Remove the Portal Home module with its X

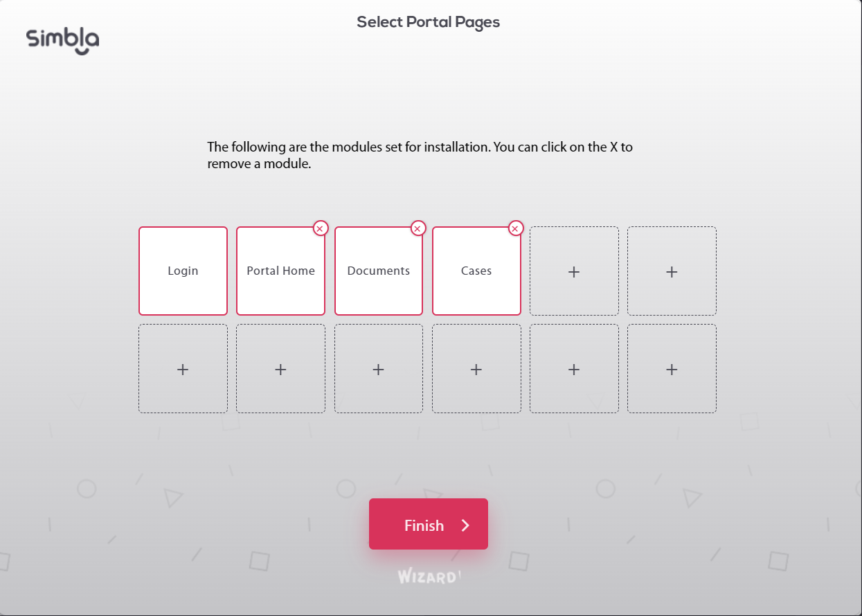pyautogui.click(x=320, y=228)
